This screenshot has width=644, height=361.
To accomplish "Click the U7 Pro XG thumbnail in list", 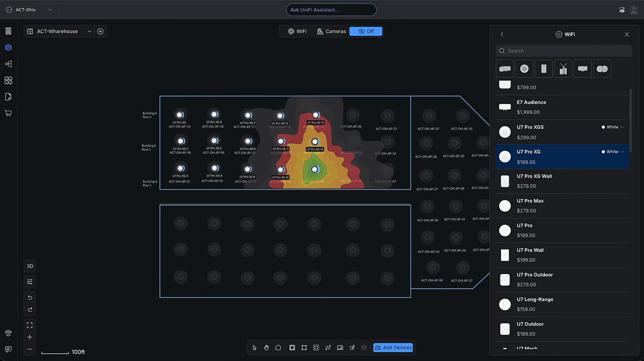I will click(505, 156).
